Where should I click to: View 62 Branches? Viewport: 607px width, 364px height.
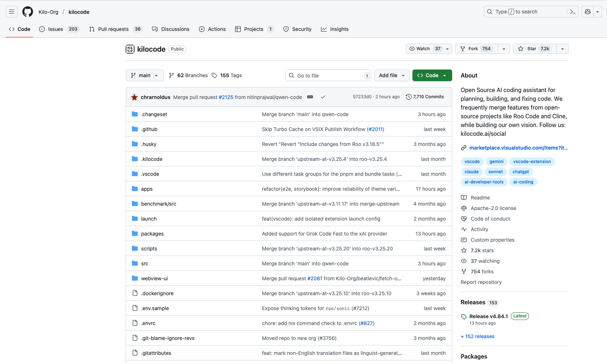(188, 75)
